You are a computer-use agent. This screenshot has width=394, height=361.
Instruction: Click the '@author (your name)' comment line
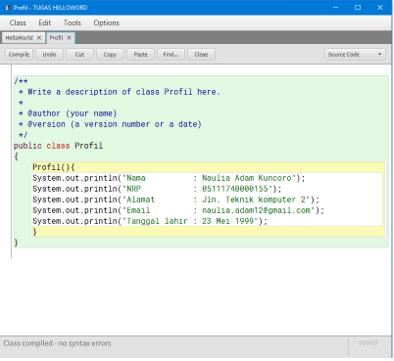(68, 113)
